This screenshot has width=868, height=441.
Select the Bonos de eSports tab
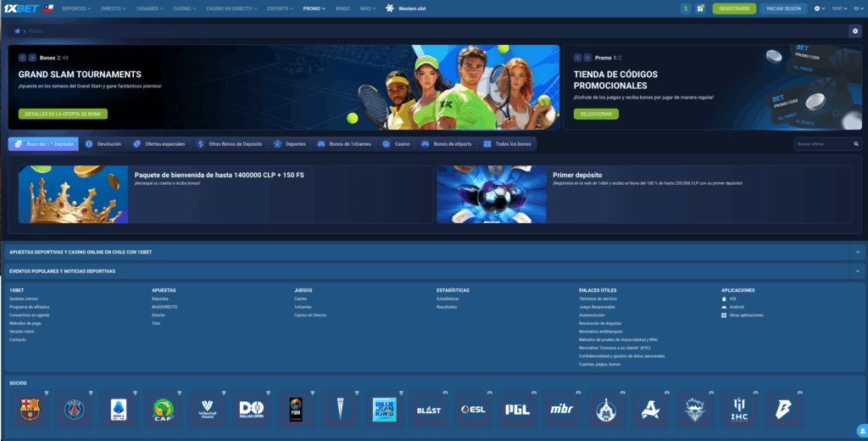446,144
